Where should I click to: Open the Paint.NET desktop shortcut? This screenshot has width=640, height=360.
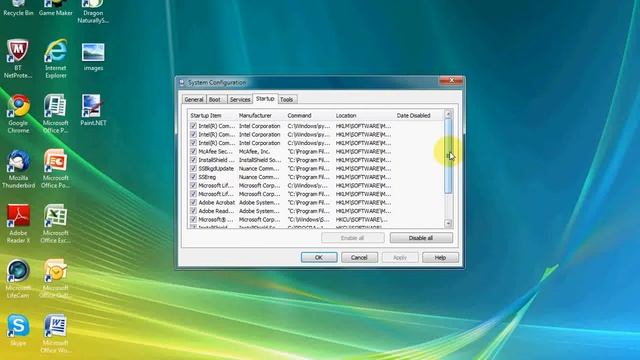(x=93, y=110)
